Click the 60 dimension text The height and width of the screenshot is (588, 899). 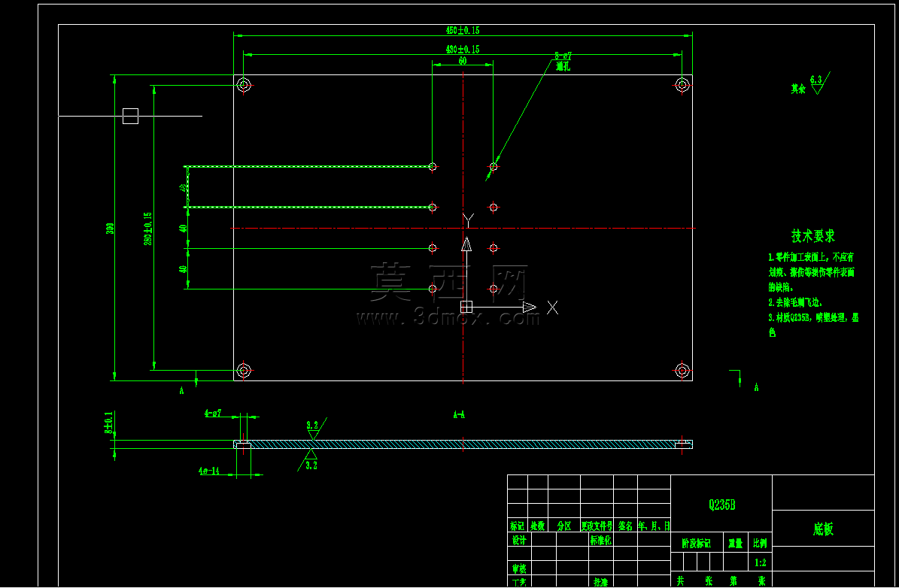tap(463, 61)
